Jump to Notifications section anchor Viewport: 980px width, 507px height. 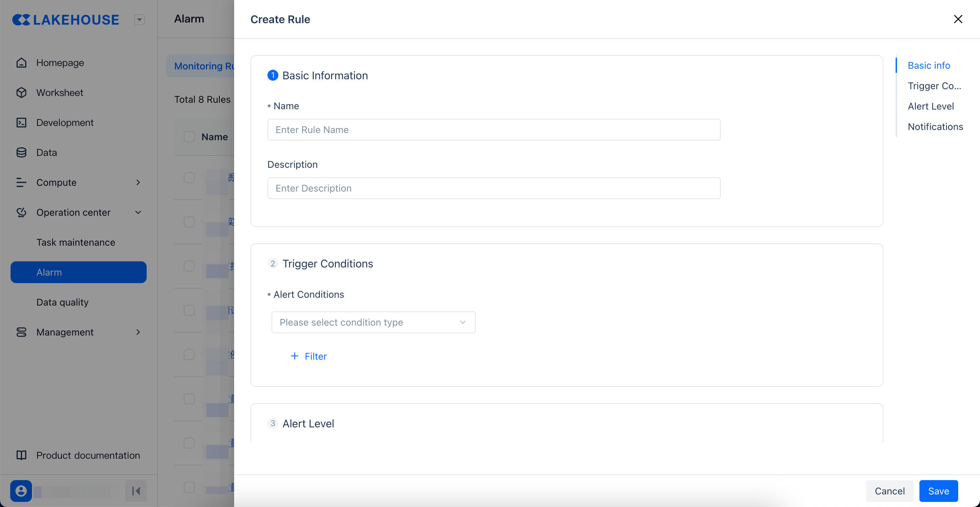pyautogui.click(x=935, y=127)
